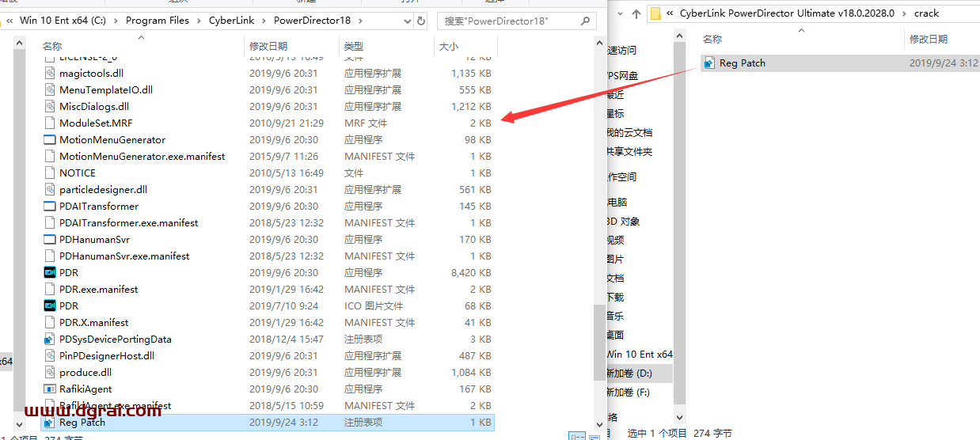
Task: Click the NOTICE file icon
Action: tap(50, 173)
